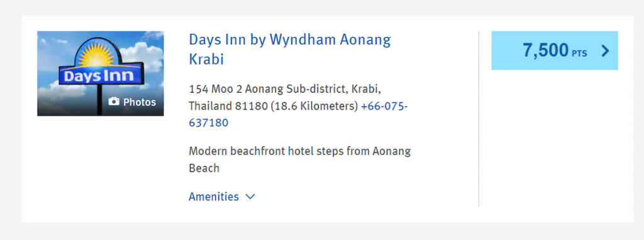Click the word Krabi in hotel title
Screen dimensions: 644x240
click(206, 59)
